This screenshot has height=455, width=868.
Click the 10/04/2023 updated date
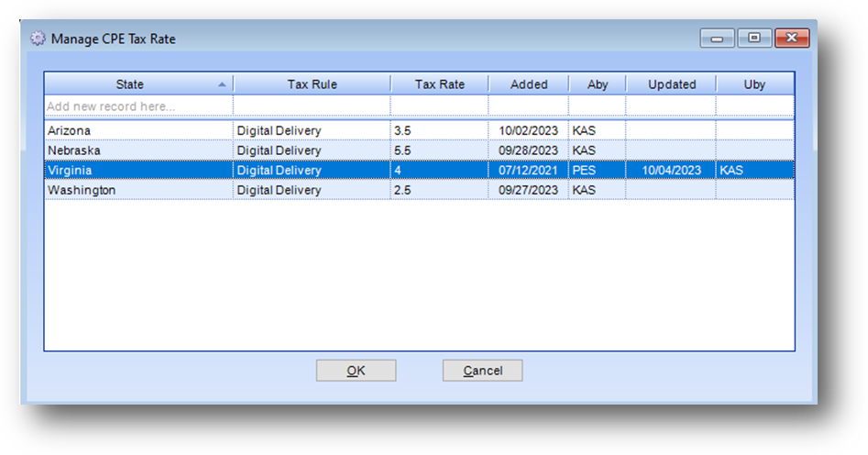pos(672,170)
